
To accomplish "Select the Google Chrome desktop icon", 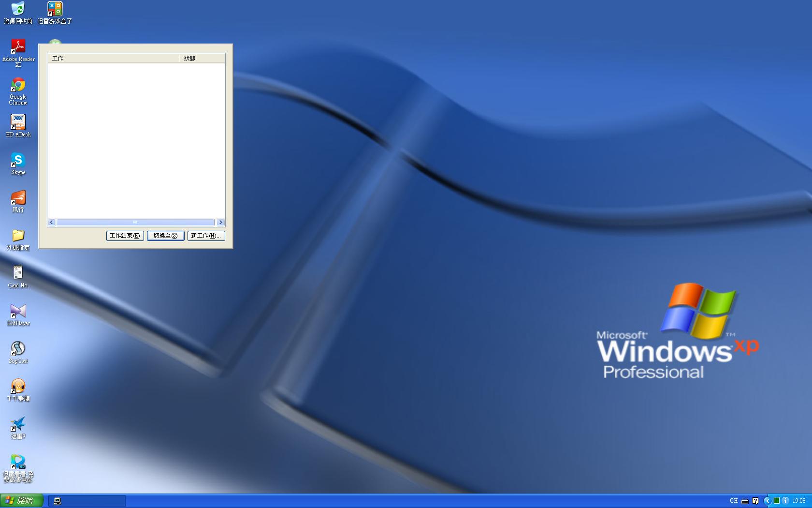I will click(18, 85).
